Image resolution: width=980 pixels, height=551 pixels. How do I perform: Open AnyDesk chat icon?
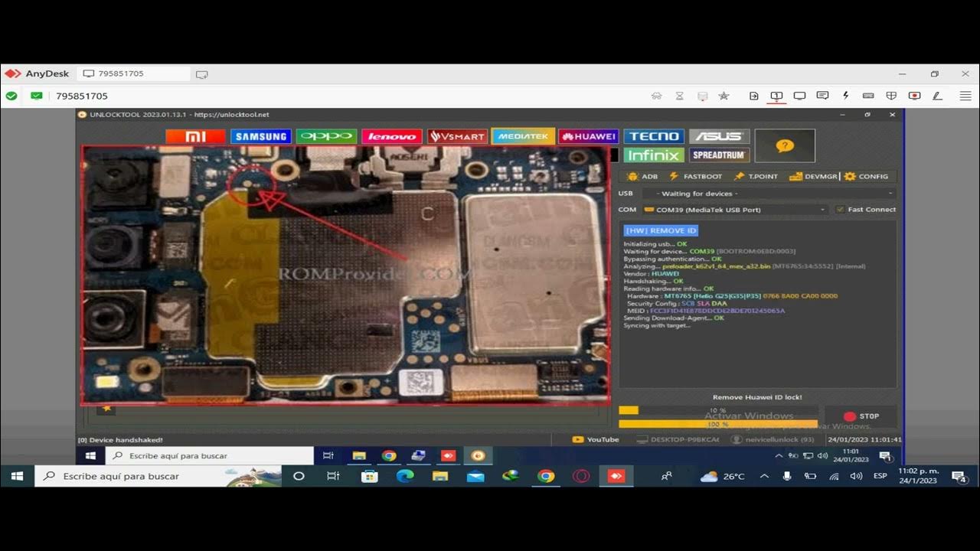click(822, 96)
